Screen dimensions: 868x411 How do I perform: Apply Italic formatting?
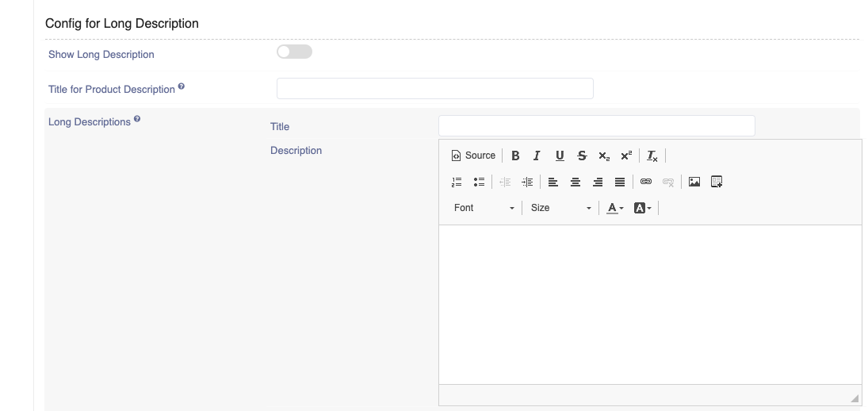(537, 156)
